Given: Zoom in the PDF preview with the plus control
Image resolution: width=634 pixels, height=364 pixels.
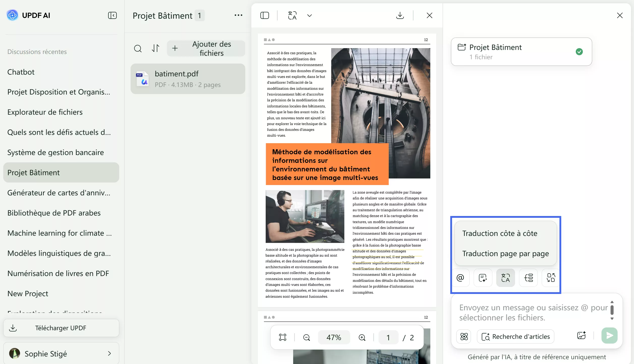Looking at the screenshot, I should pos(362,337).
